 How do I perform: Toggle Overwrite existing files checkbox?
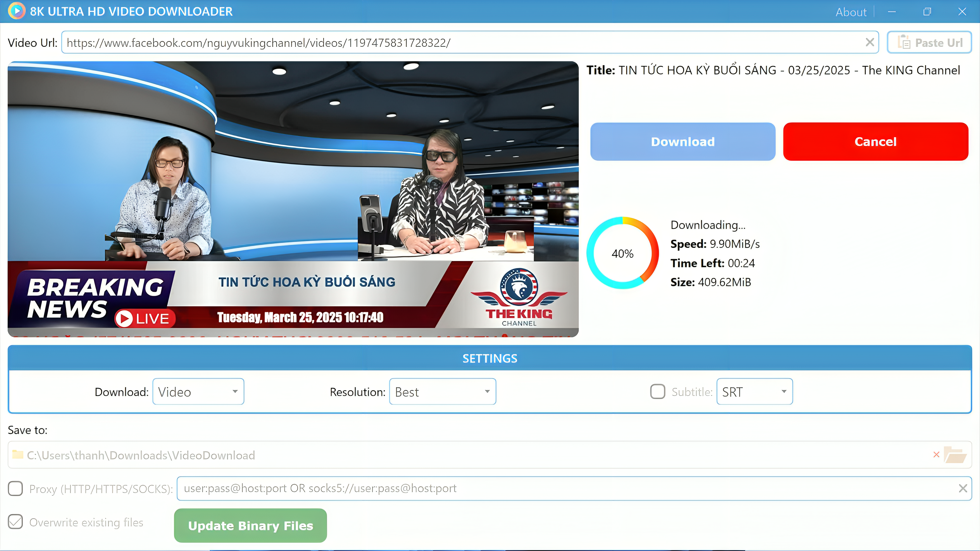pos(16,522)
